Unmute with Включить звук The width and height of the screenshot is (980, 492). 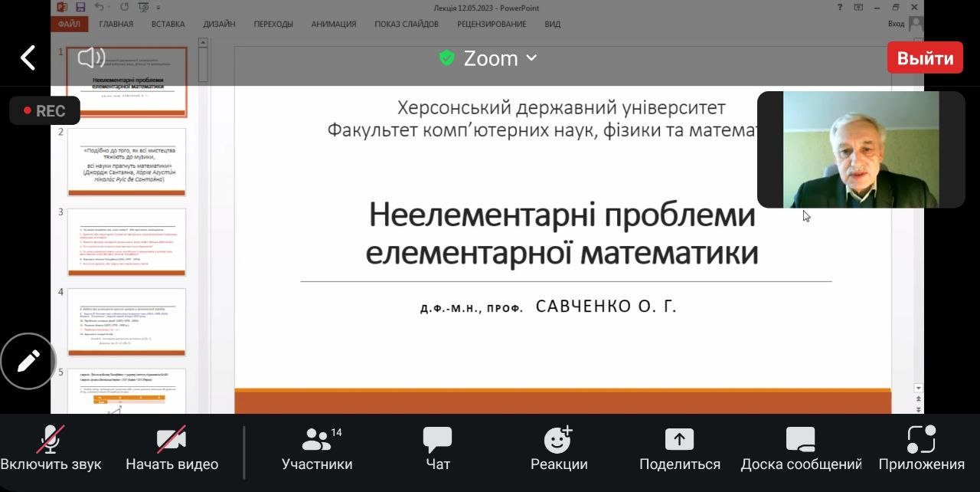(51, 449)
